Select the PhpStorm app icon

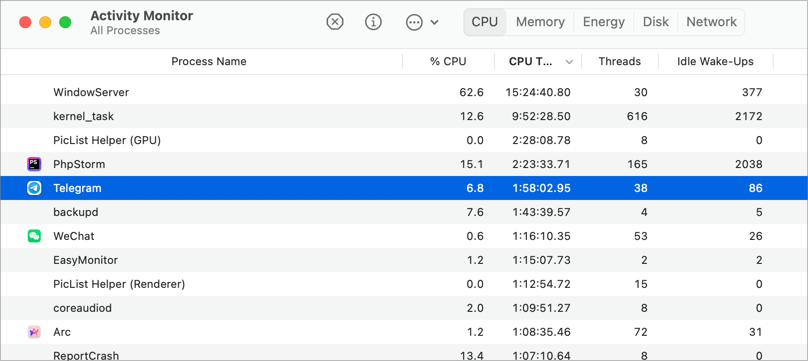34,164
